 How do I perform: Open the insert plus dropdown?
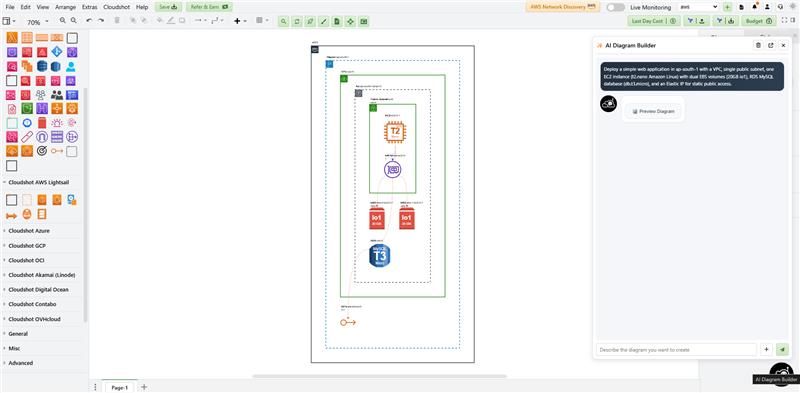[240, 21]
